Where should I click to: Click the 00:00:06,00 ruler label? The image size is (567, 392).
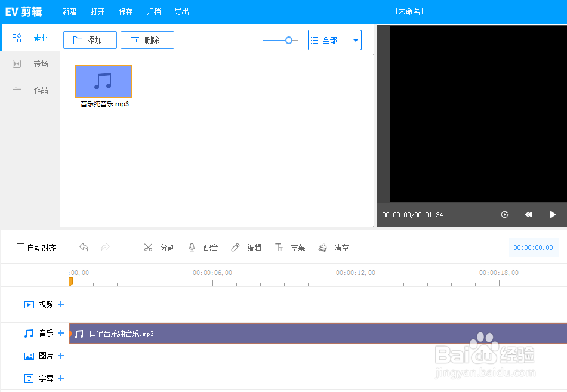(x=212, y=273)
